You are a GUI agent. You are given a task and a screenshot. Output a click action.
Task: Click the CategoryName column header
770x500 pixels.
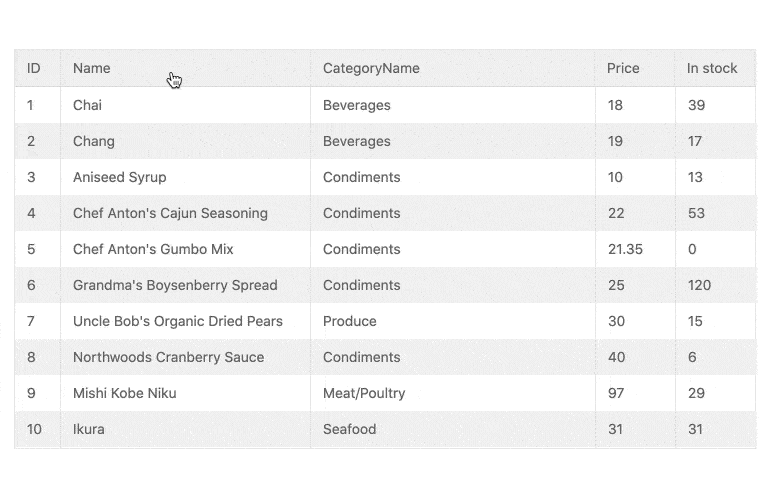pyautogui.click(x=371, y=68)
